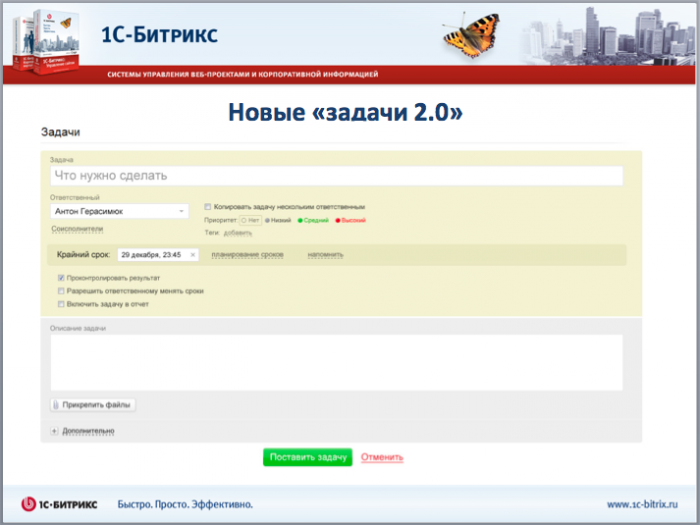Click the paperclip icon on attach button
Viewport: 700px width, 525px height.
[x=56, y=405]
